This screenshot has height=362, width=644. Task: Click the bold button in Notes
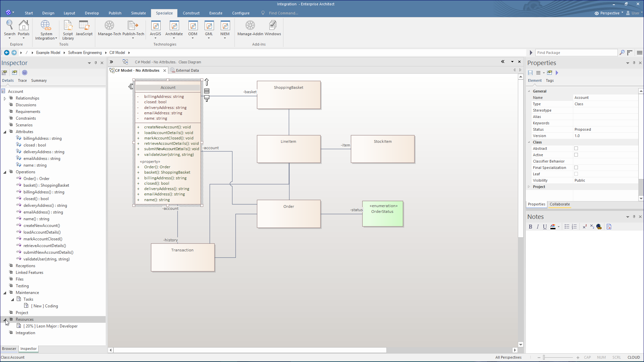point(530,227)
